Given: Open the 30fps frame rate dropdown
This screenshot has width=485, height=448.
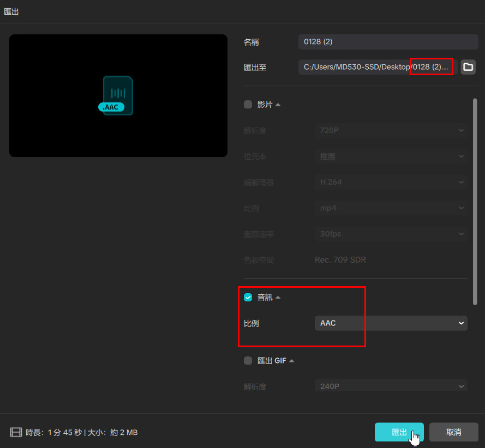Looking at the screenshot, I should pos(391,234).
